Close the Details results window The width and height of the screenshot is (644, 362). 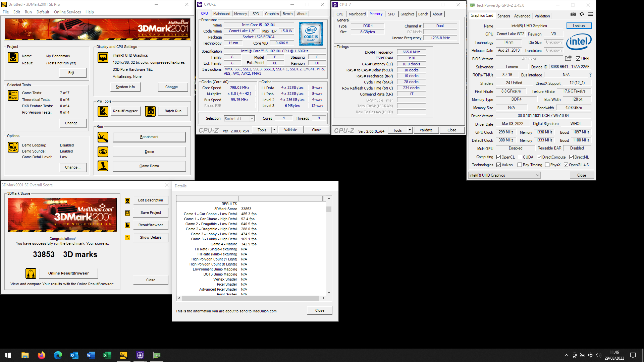(x=320, y=311)
